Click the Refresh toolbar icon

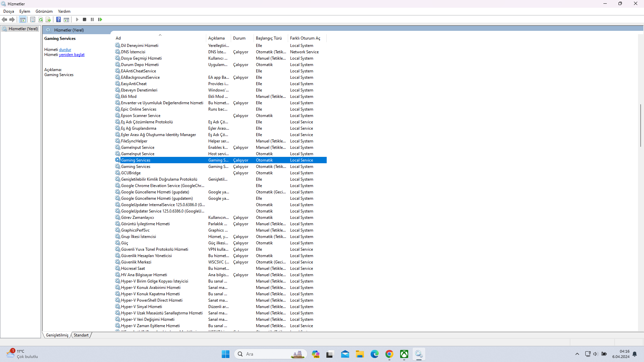click(41, 19)
